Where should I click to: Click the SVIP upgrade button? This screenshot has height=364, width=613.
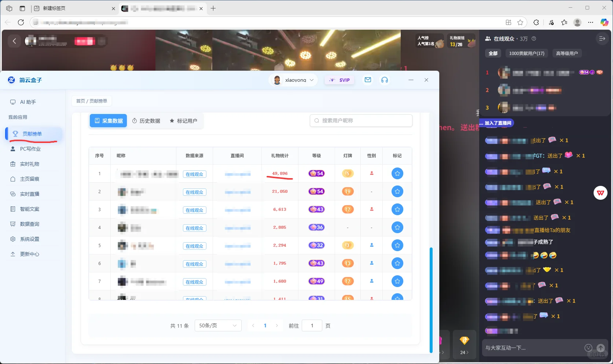tap(339, 80)
